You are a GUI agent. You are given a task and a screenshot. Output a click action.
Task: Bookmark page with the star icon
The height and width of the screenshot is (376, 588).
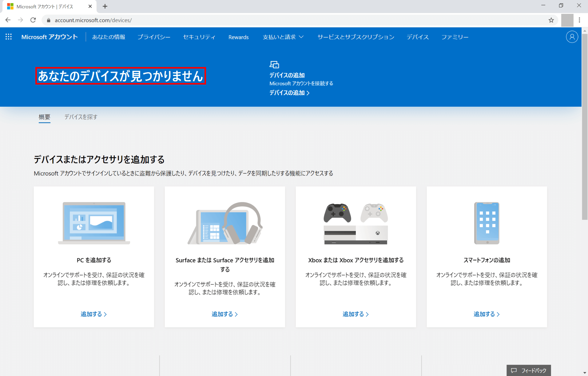[x=551, y=20]
